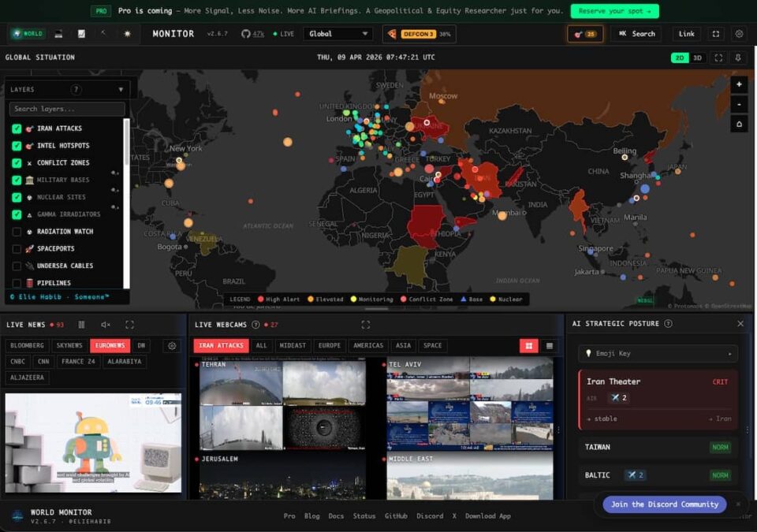The height and width of the screenshot is (532, 757).
Task: Open the Emoji Key dropdown in AI Strategic Posture
Action: [x=658, y=353]
